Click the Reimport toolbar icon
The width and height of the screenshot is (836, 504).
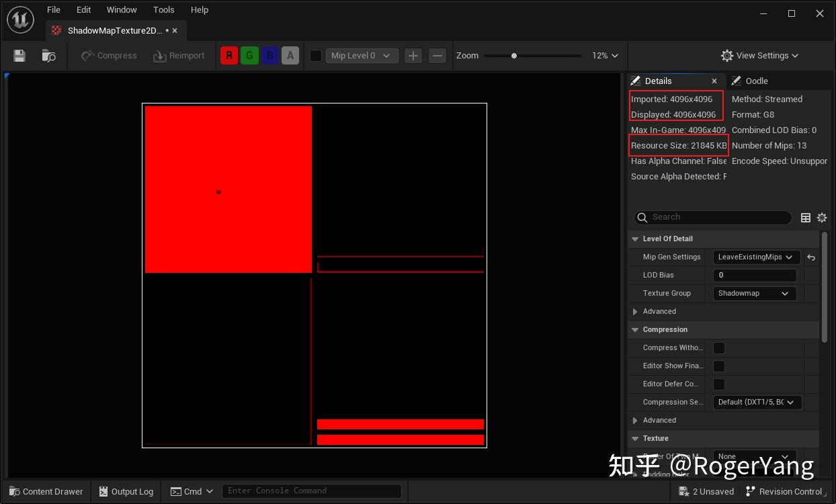tap(178, 55)
